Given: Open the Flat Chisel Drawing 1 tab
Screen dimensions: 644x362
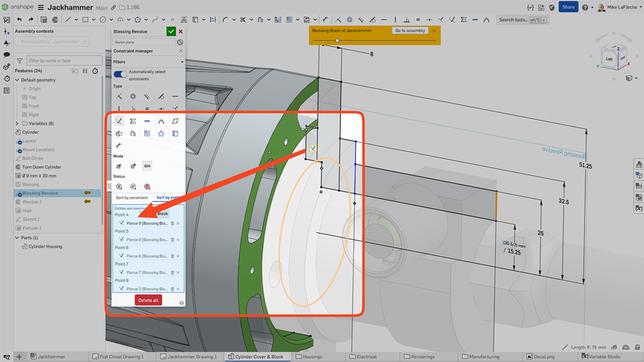Looking at the screenshot, I should pyautogui.click(x=121, y=356).
